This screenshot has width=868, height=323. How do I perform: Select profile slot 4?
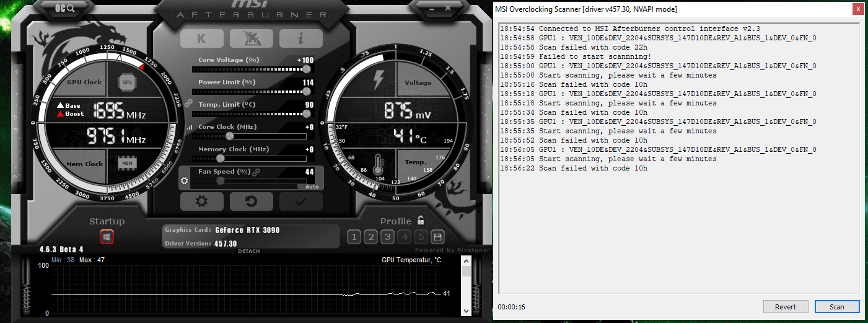coord(404,237)
